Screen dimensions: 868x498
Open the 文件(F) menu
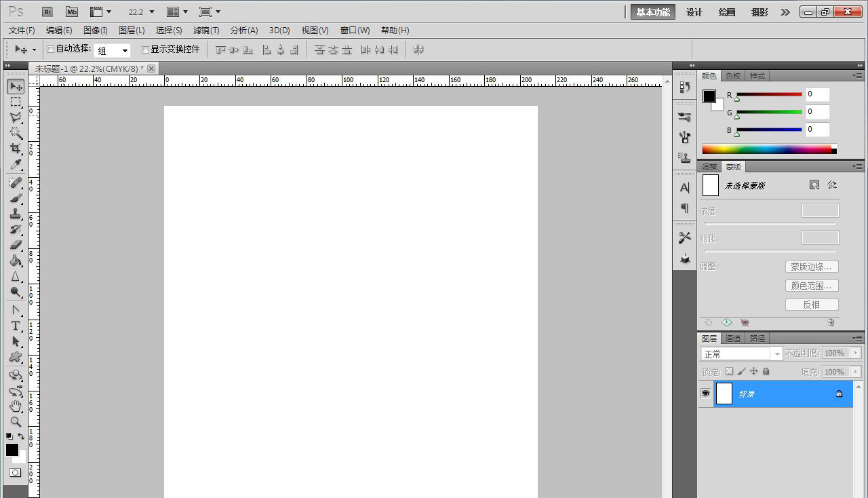point(22,31)
